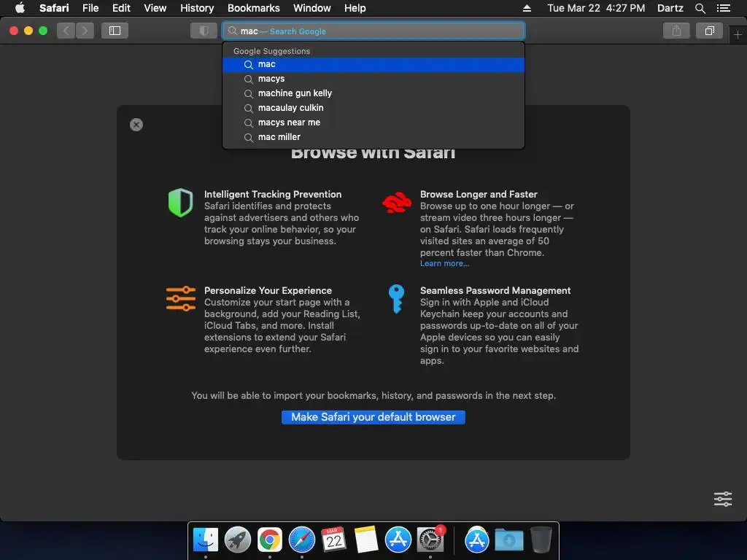Dismiss the welcome panel with X button

pos(136,125)
